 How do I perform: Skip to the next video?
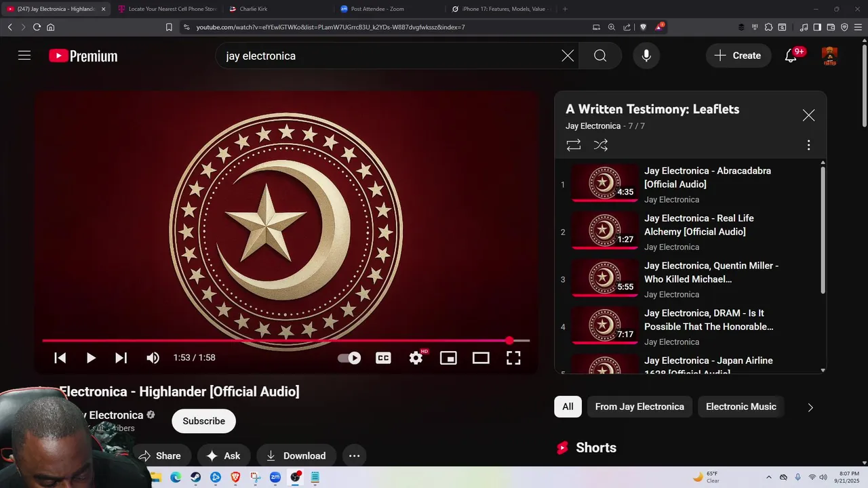click(121, 358)
